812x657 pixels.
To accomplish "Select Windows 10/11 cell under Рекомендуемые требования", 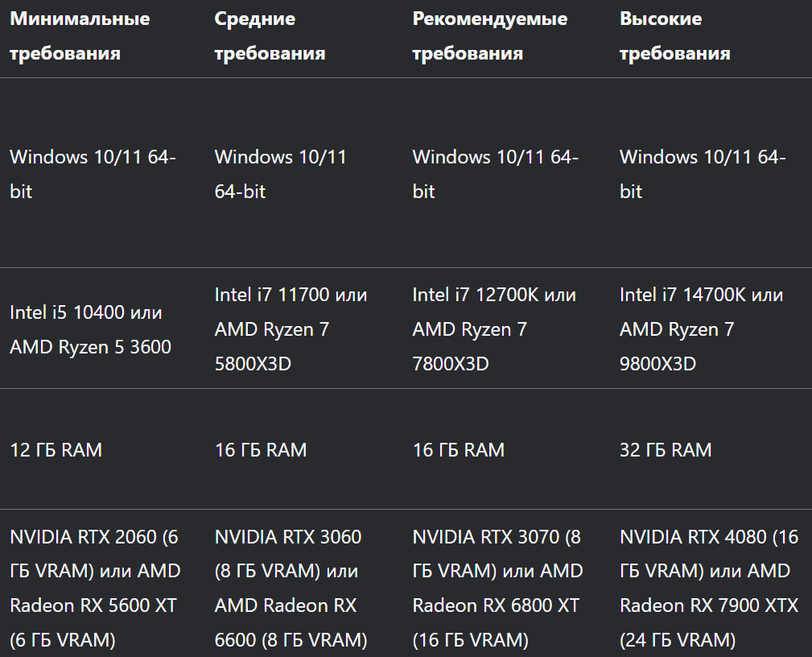I will coord(496,174).
